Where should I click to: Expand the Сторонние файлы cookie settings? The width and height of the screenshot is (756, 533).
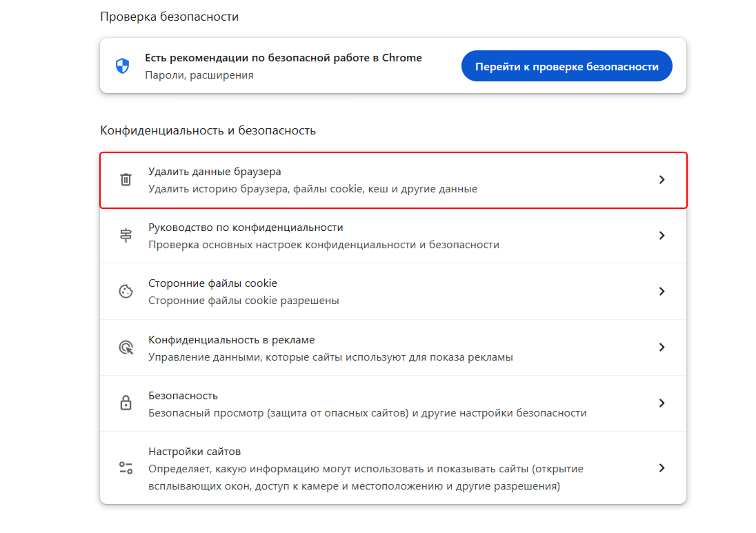point(661,291)
